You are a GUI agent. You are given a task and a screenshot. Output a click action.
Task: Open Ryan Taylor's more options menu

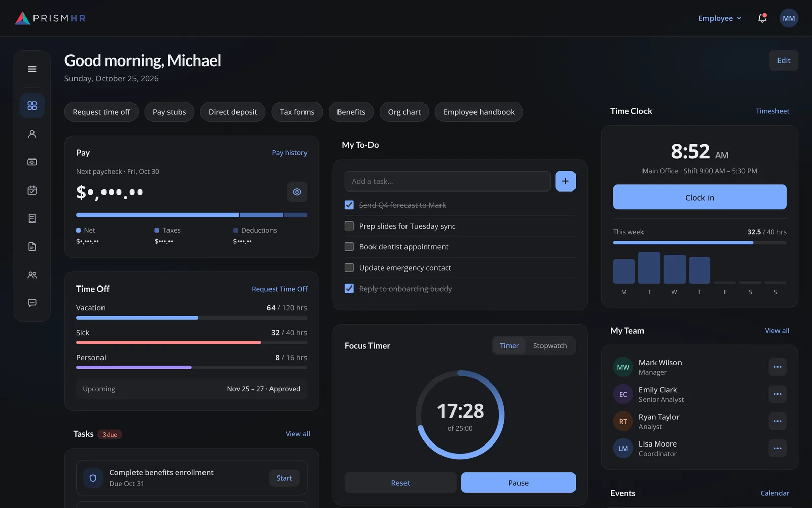tap(777, 421)
